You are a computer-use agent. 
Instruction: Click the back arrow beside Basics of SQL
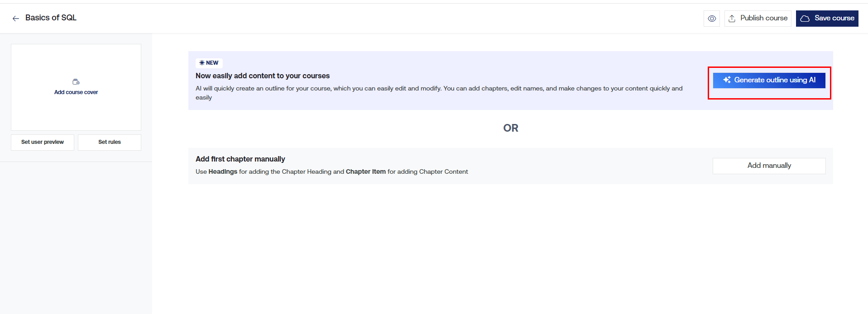pos(16,19)
